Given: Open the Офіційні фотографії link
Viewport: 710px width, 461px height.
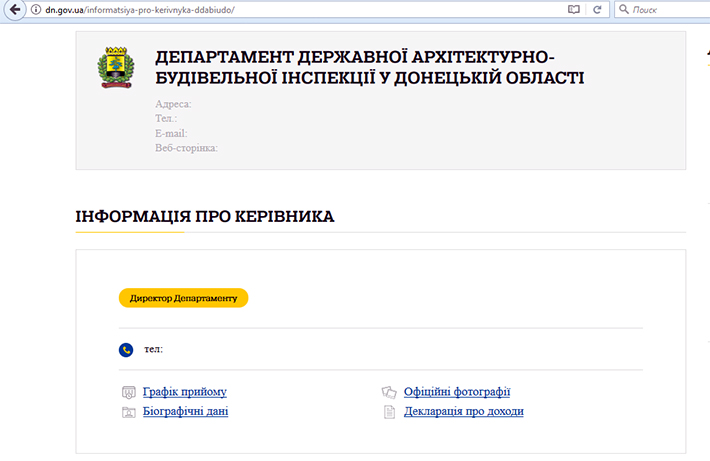Looking at the screenshot, I should (x=457, y=392).
